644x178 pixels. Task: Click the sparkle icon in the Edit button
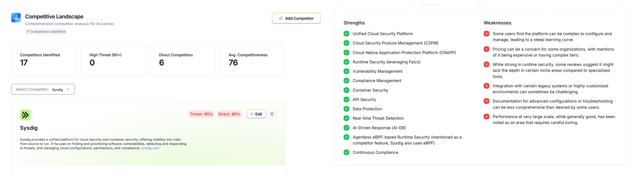point(252,114)
